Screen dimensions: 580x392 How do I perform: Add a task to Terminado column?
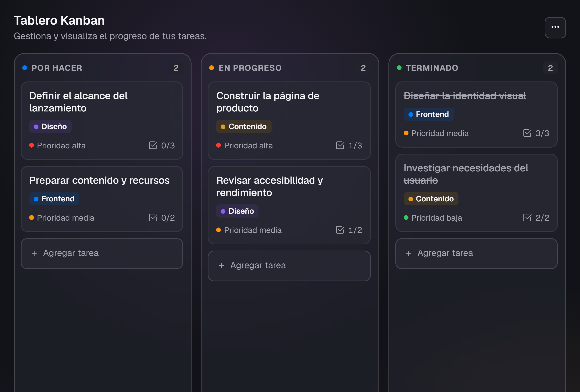[476, 253]
